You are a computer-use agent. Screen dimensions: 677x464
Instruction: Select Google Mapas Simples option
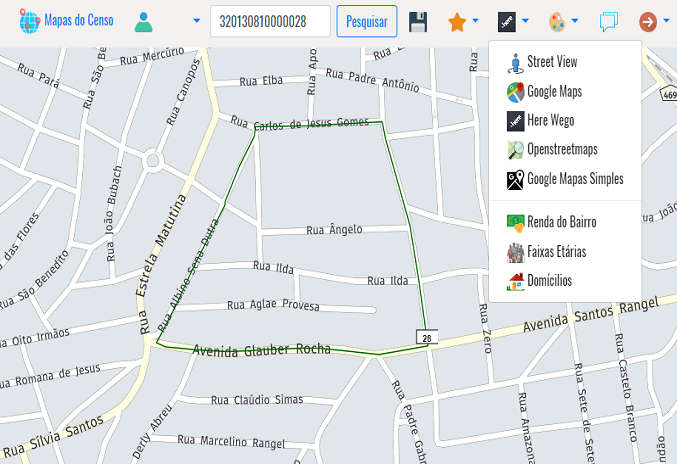pyautogui.click(x=574, y=179)
